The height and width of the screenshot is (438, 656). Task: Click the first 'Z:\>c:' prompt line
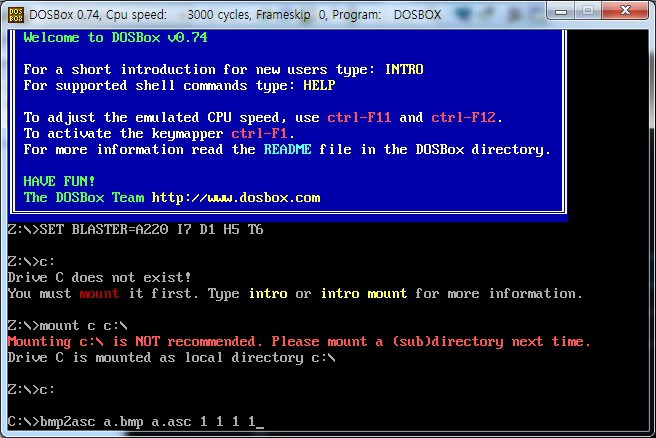pyautogui.click(x=31, y=261)
